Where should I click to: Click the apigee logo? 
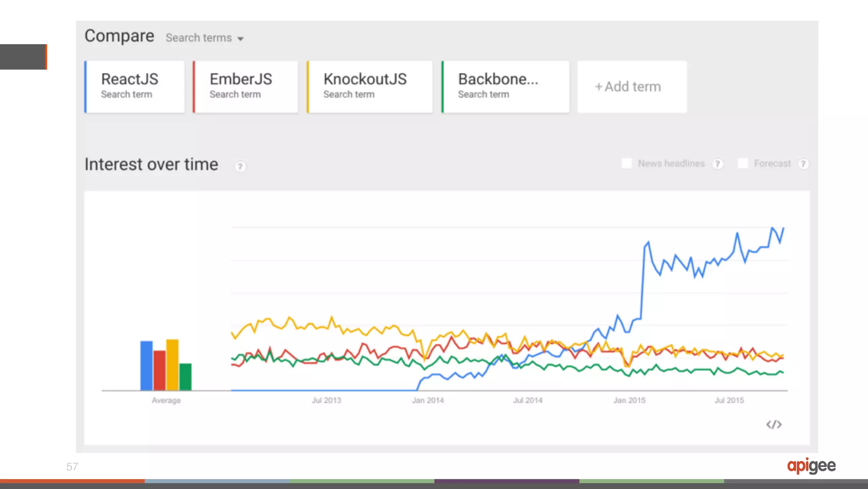click(811, 466)
